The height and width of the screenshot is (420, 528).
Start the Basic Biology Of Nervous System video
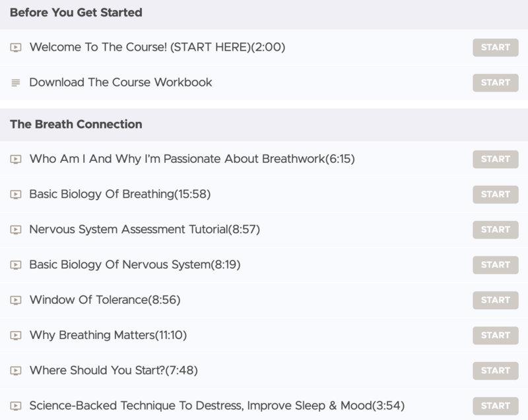[x=496, y=265]
